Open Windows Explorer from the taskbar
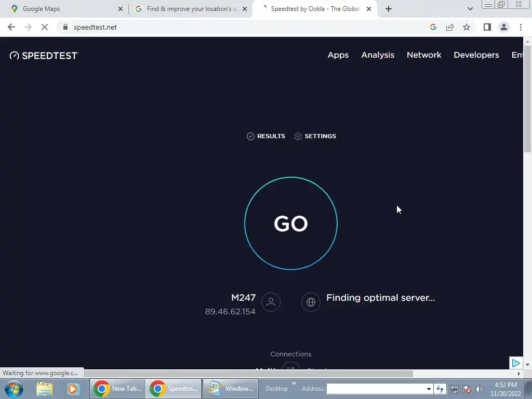 point(45,389)
